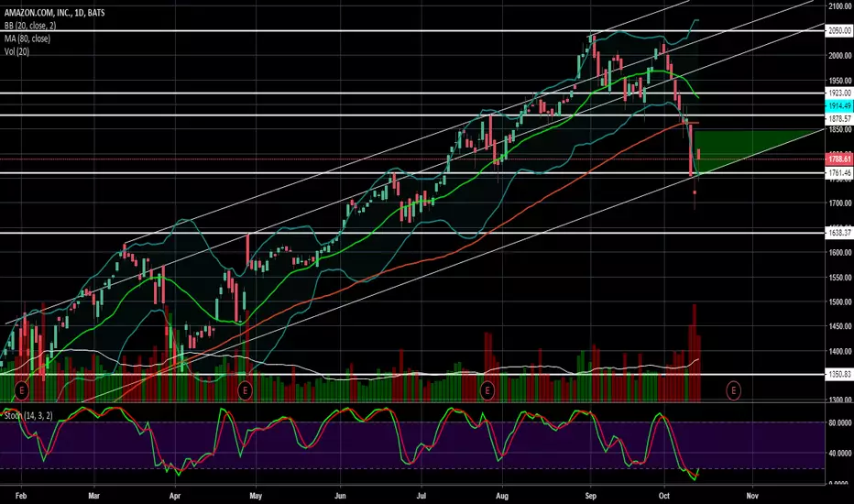Click the 1761.46 horizontal line price label
This screenshot has width=854, height=504.
click(839, 173)
